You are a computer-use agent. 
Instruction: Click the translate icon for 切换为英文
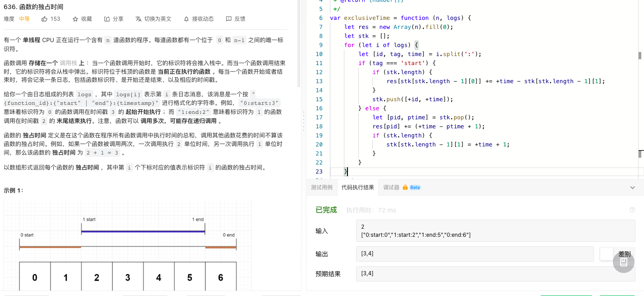139,19
